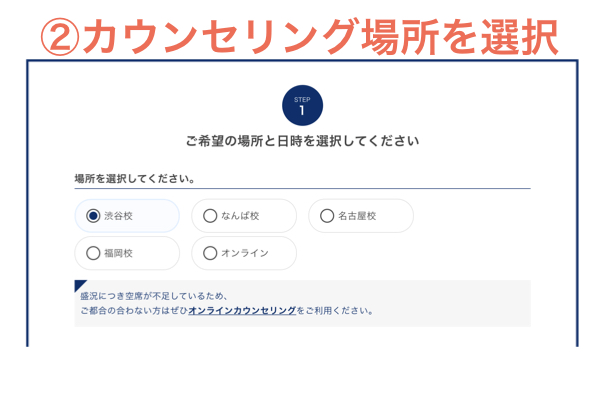600x400 pixels.
Task: Click the heading ご希望の場所と日時を選択してください
Action: tap(302, 141)
